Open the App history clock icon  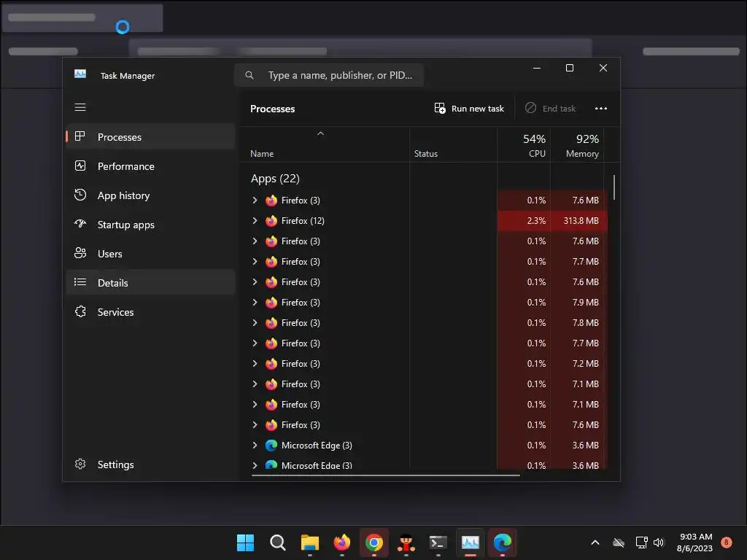pos(80,195)
